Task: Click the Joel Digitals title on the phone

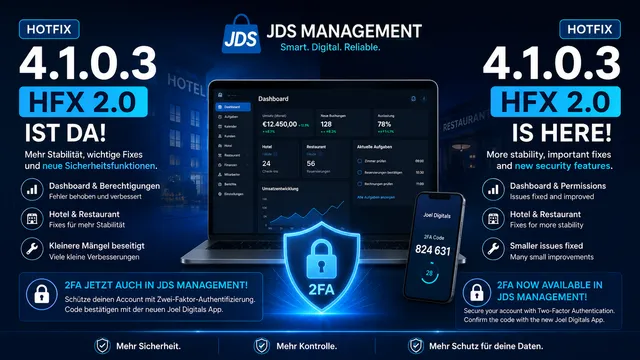Action: tap(437, 216)
